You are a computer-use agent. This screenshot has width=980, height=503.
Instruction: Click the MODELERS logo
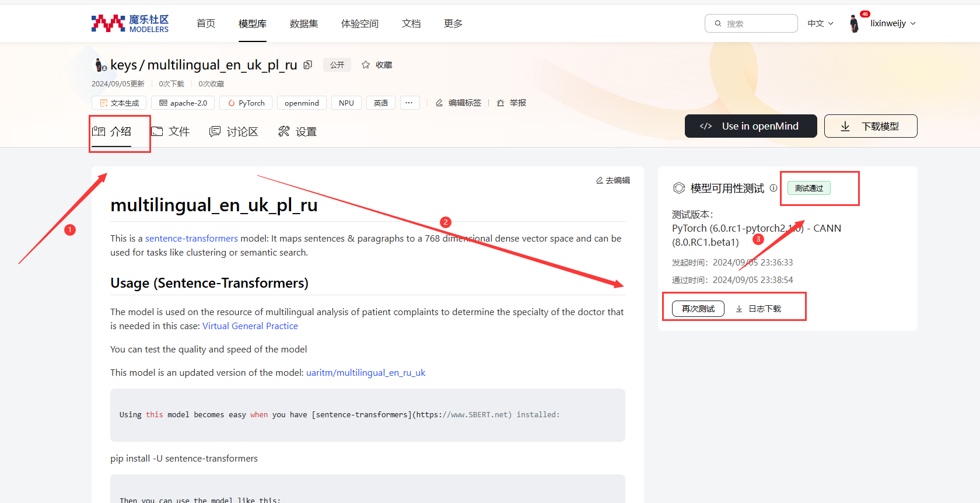pos(130,23)
